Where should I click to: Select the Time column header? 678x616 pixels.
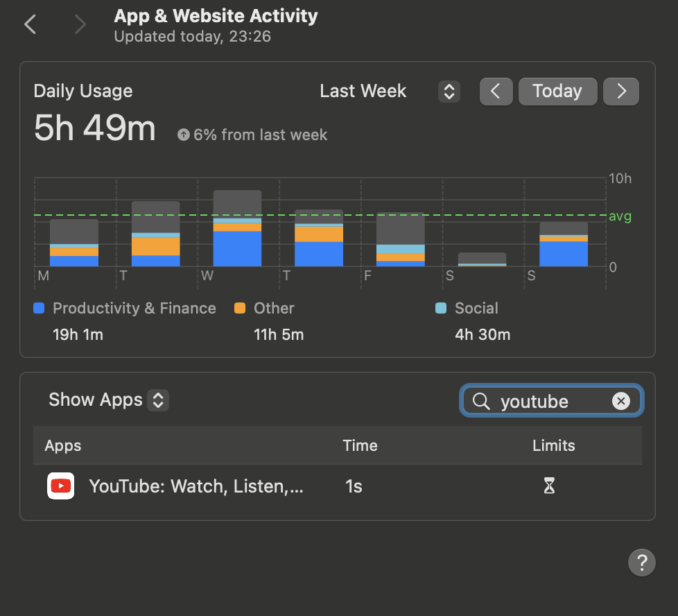[x=360, y=445]
